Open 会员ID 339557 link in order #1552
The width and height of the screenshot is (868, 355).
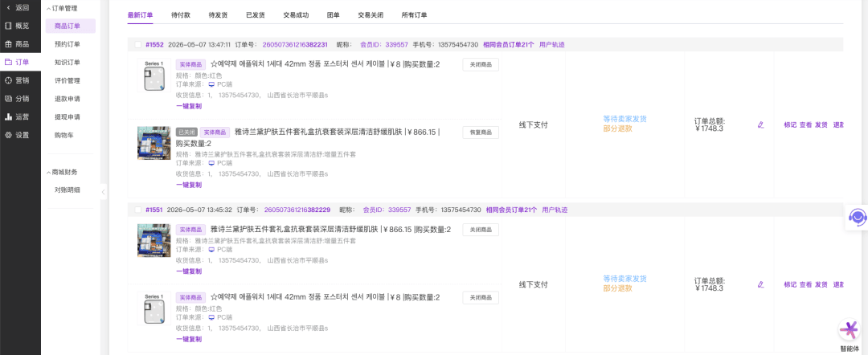pyautogui.click(x=384, y=45)
